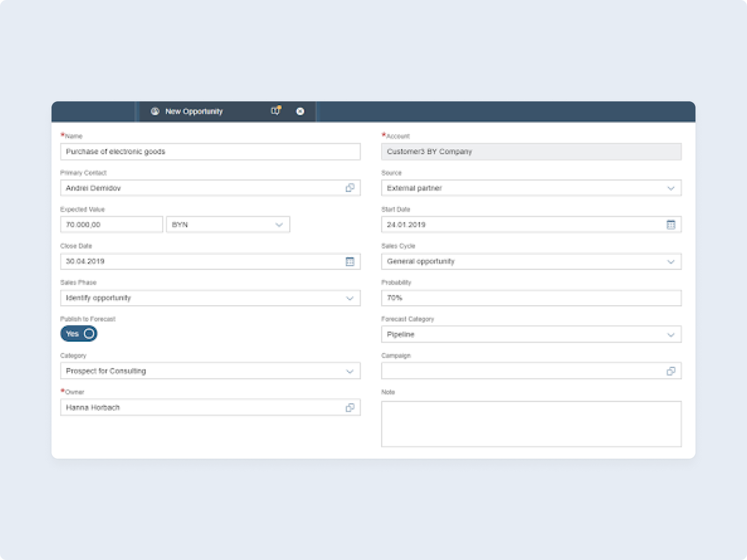Open the Close Date calendar picker
This screenshot has width=747, height=560.
pyautogui.click(x=350, y=261)
